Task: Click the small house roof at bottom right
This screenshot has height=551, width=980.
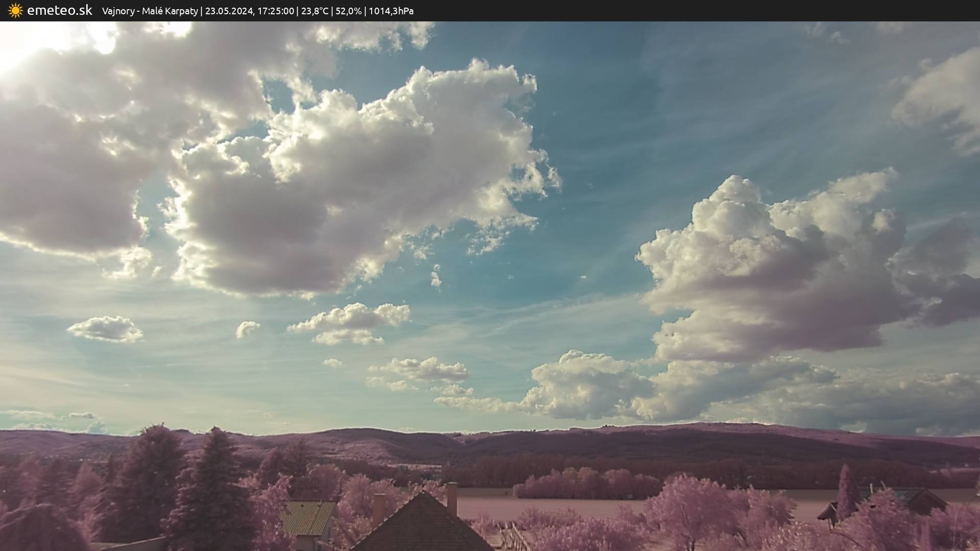Action: coord(924,500)
